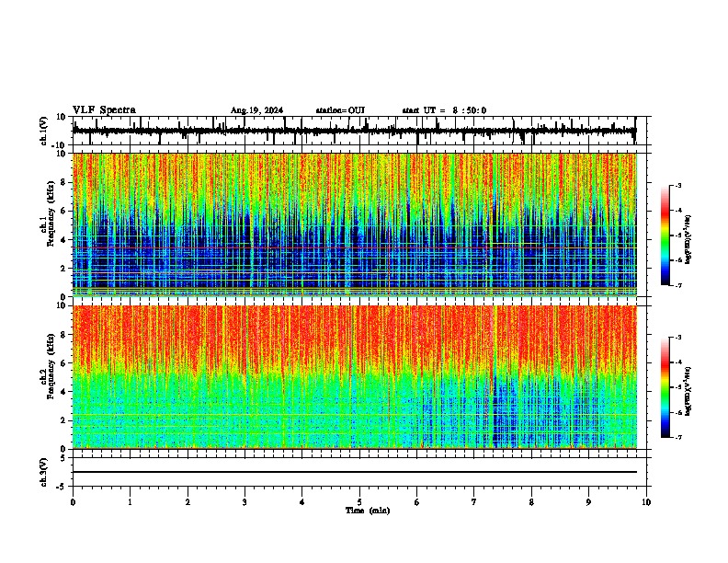Click the ch.2 spectrogram color scale bar
728x563 pixels.
point(665,387)
